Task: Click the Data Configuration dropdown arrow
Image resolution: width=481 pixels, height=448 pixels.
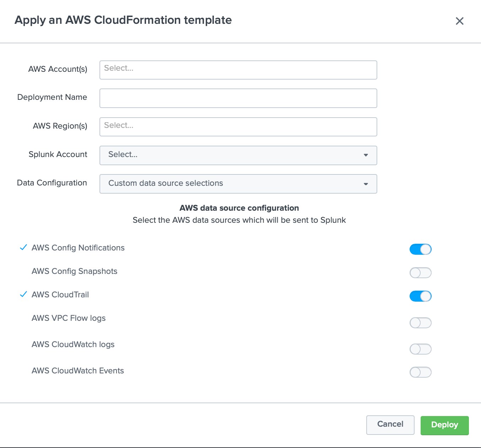Action: [366, 184]
